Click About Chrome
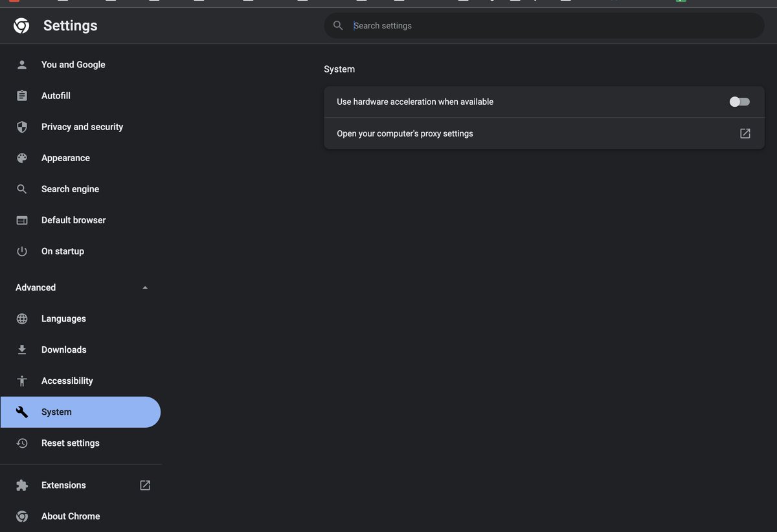The image size is (777, 532). coord(70,516)
